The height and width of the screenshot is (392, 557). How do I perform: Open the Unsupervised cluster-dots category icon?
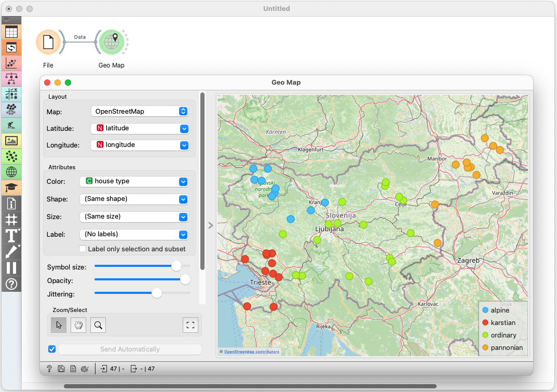point(11,110)
